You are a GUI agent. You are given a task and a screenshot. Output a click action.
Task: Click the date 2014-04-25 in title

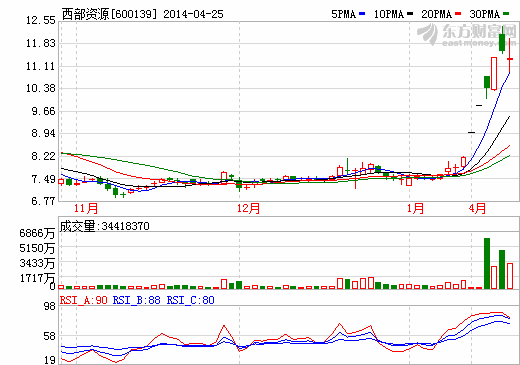tap(193, 14)
